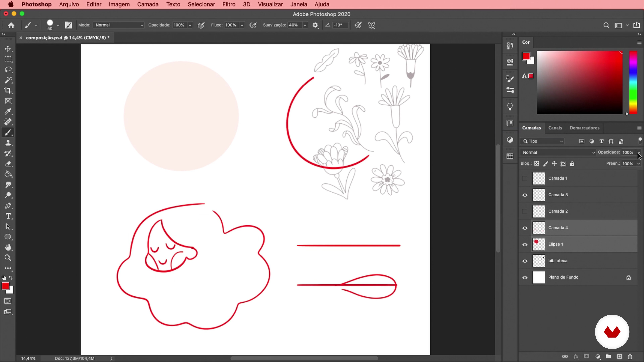Select the Crop tool
The image size is (644, 362).
[8, 90]
